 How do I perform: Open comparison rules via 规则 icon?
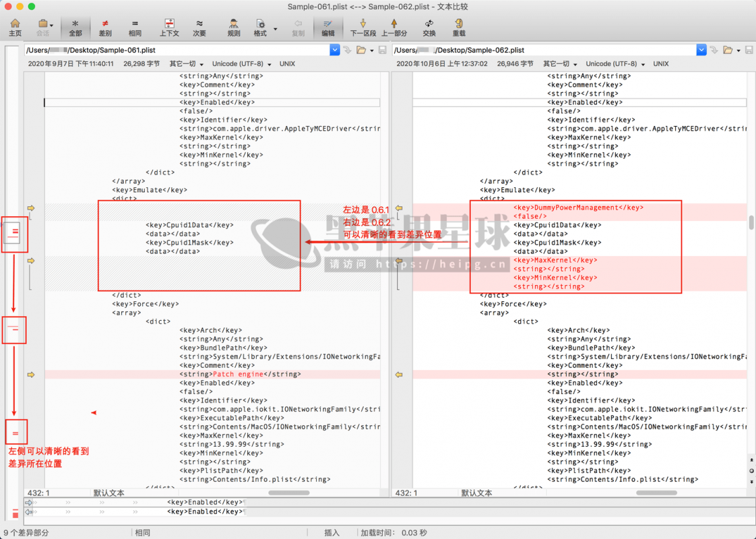tap(233, 26)
